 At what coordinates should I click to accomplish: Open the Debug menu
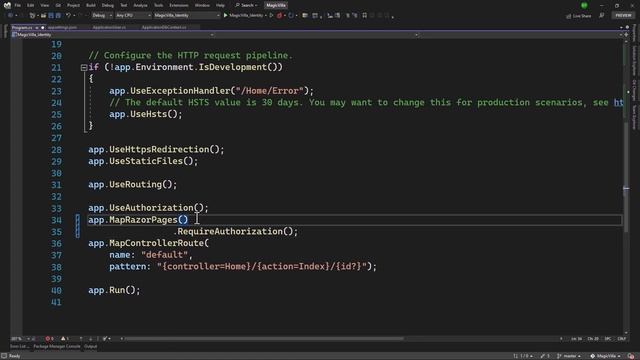point(108,5)
